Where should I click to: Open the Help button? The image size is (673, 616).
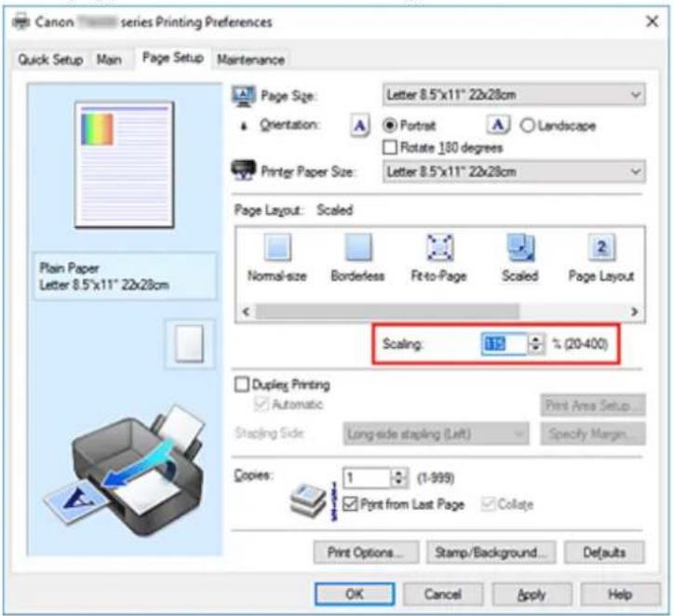coord(620,594)
